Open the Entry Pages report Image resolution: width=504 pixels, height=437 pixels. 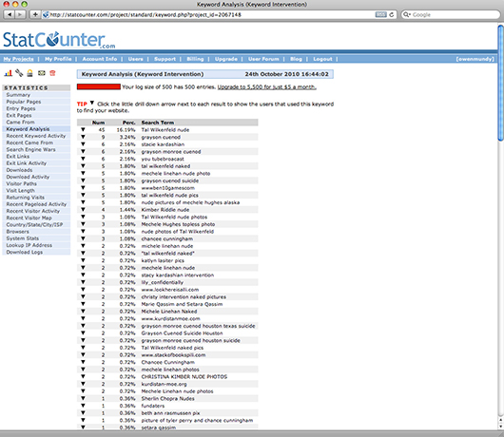tap(21, 108)
